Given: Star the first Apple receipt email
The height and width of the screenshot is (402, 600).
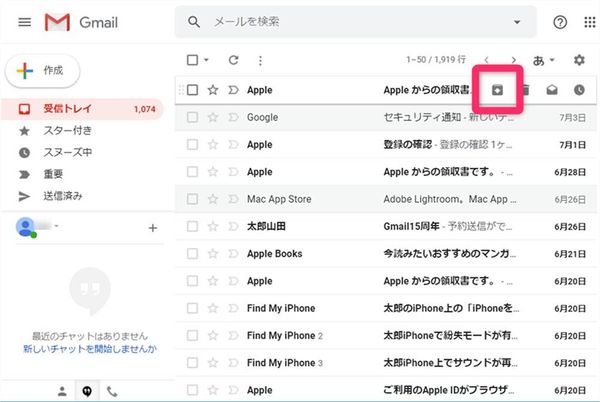Looking at the screenshot, I should coord(213,90).
